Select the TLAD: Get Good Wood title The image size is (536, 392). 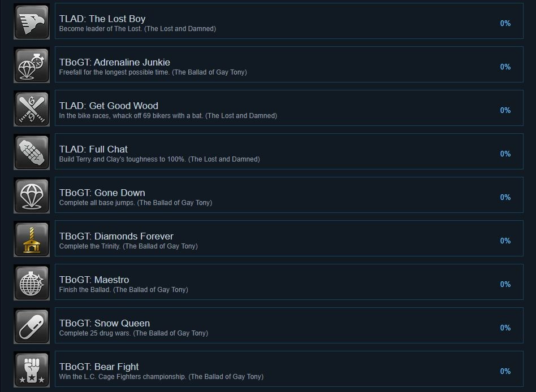click(x=109, y=106)
